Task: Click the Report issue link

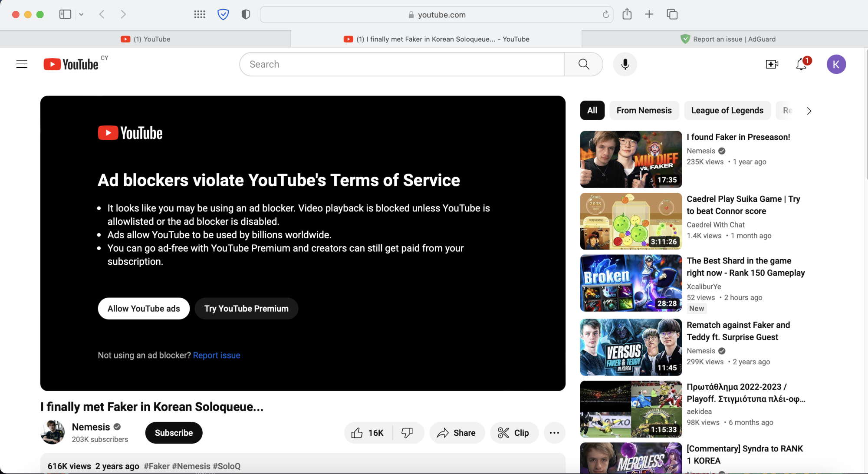Action: 216,355
